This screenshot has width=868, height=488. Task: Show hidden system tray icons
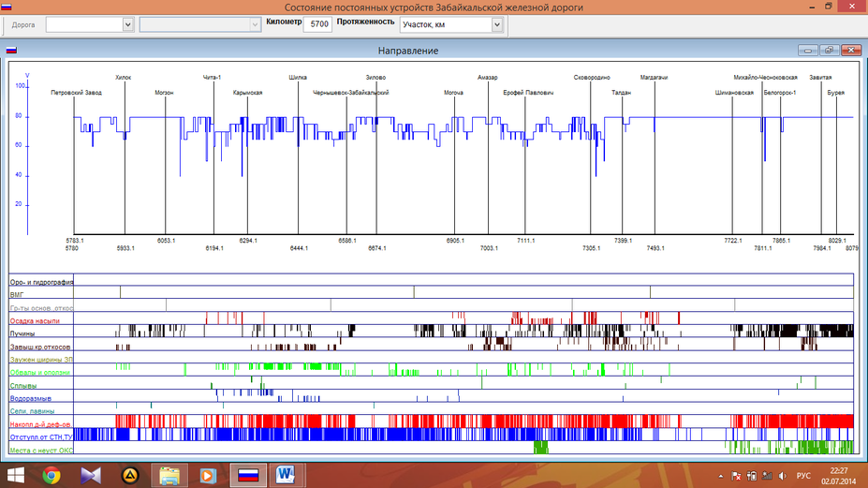tap(720, 476)
